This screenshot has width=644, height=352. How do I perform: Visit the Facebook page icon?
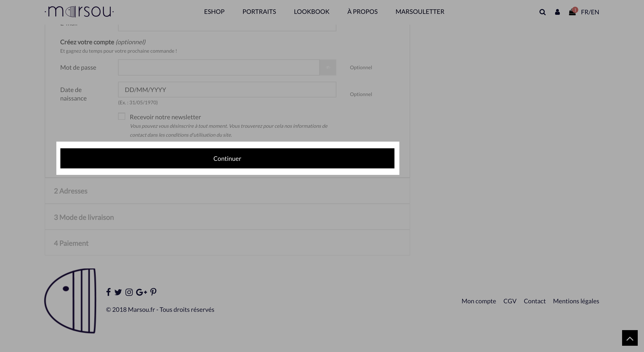coord(108,292)
